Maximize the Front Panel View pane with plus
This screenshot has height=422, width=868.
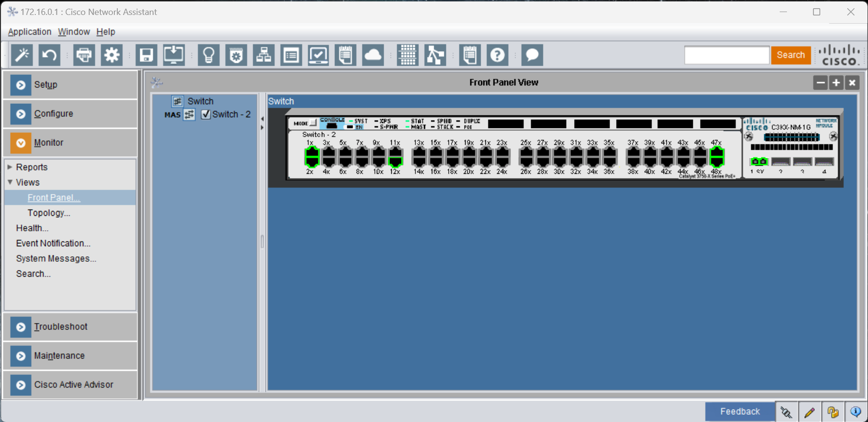(836, 83)
